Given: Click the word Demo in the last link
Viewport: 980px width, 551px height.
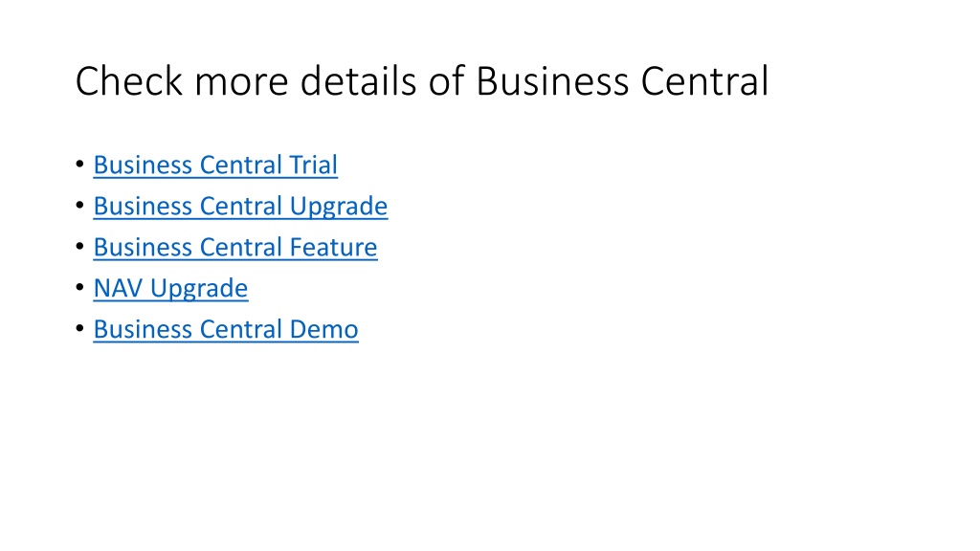Looking at the screenshot, I should coord(323,329).
